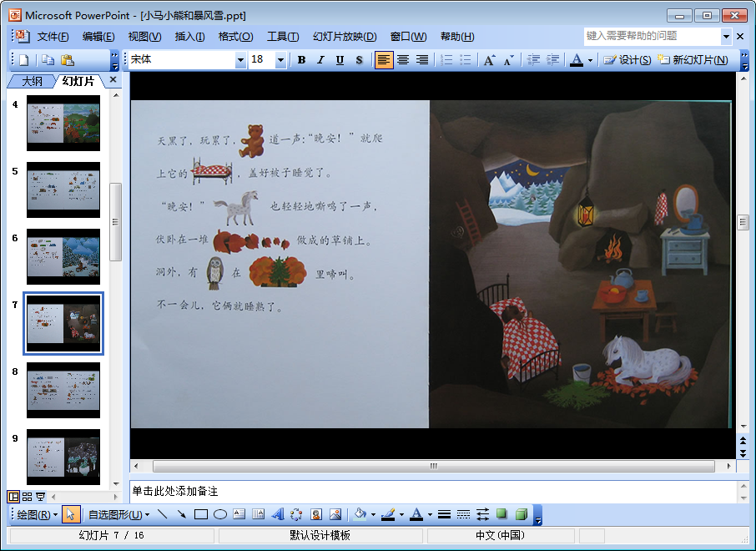Toggle text shadow formatting
Screen dimensions: 756x551
coord(359,60)
